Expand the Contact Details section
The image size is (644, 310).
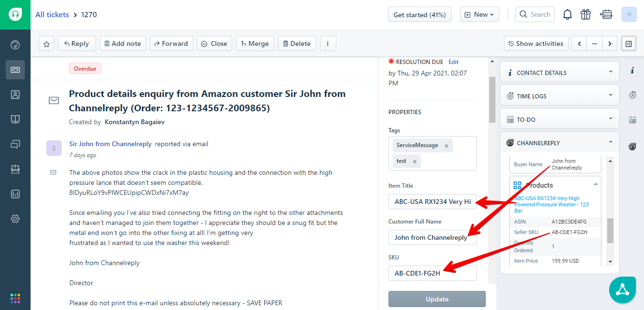click(559, 73)
